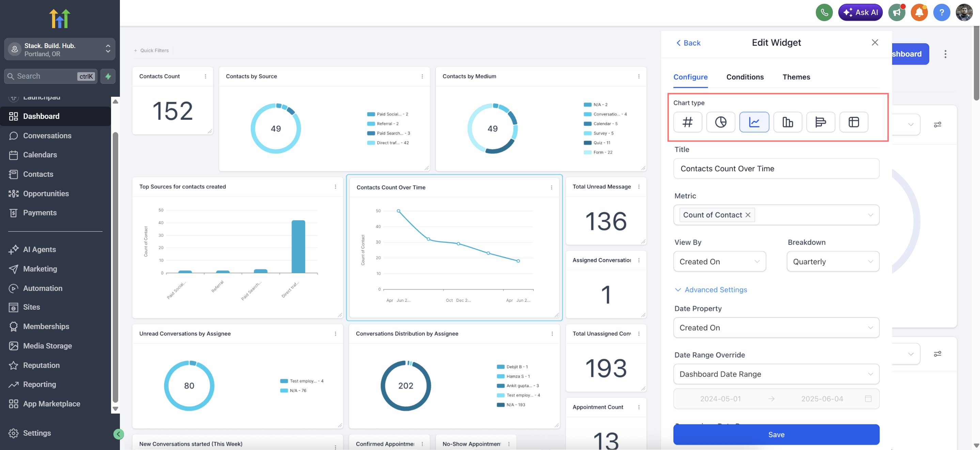Go Back from Edit Widget
Image resolution: width=980 pixels, height=450 pixels.
(688, 43)
